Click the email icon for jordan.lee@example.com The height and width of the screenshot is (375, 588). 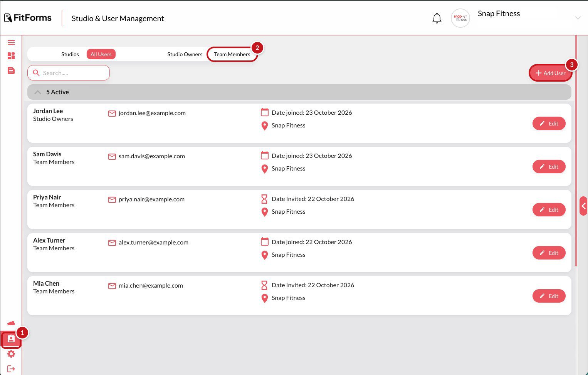pos(112,114)
